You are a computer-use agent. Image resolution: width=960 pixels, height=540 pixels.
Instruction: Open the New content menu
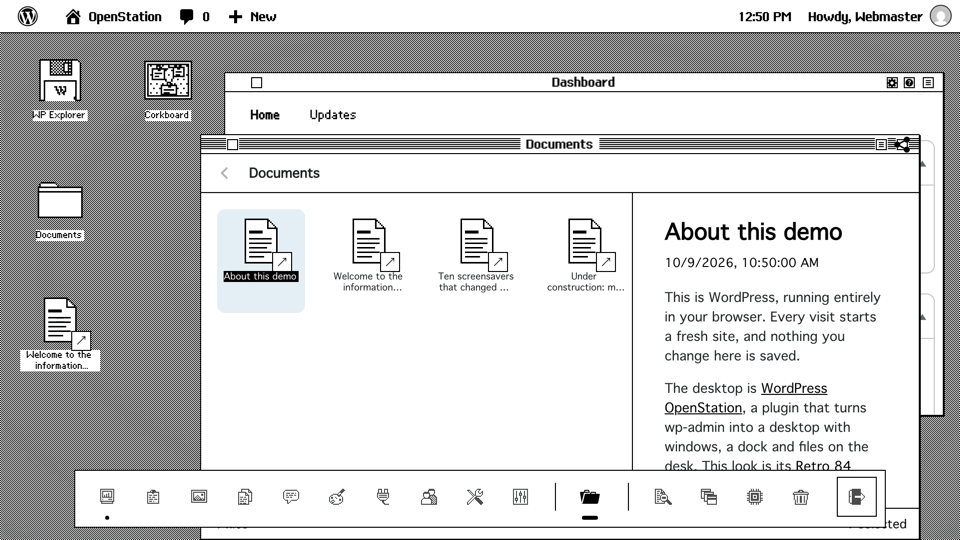click(x=252, y=17)
